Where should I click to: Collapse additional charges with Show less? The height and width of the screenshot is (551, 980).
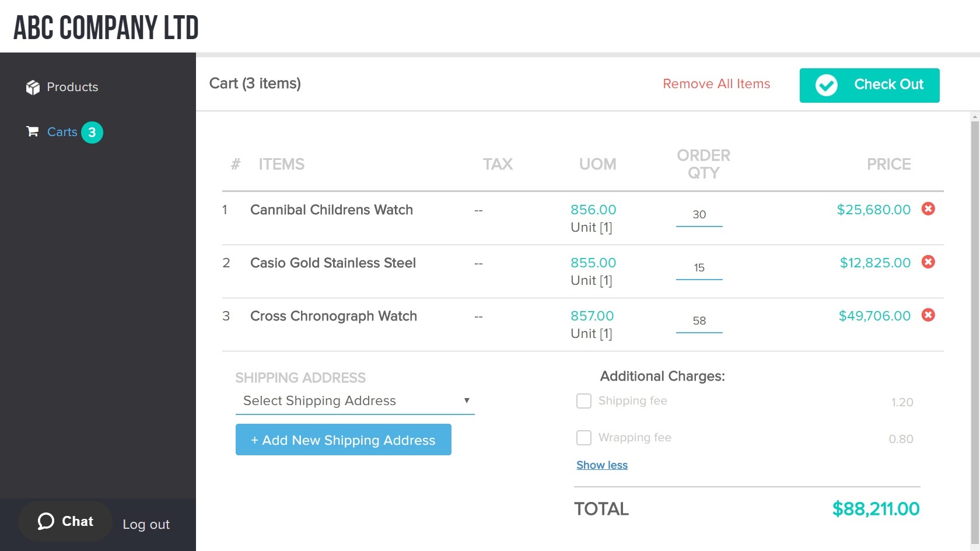pos(602,465)
